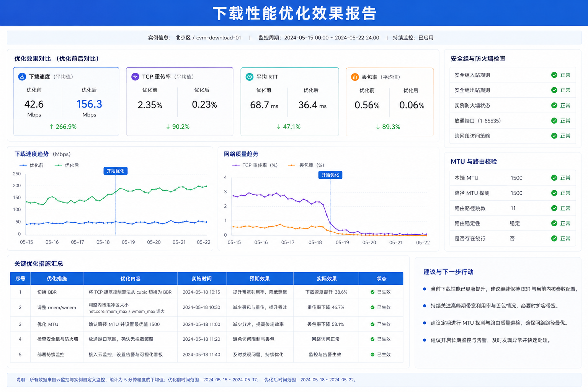
Task: Sort table by 优化措施 column header
Action: click(x=57, y=279)
